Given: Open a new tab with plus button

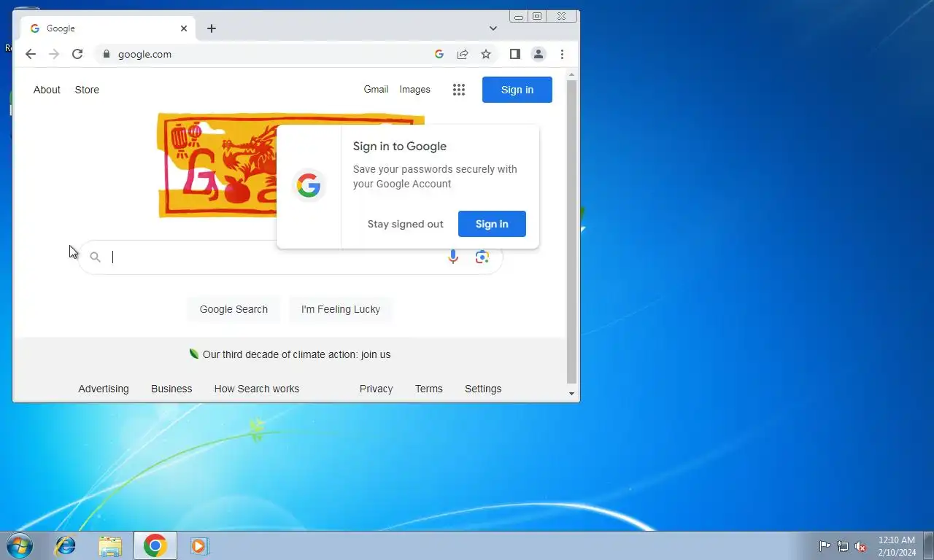Looking at the screenshot, I should (212, 28).
